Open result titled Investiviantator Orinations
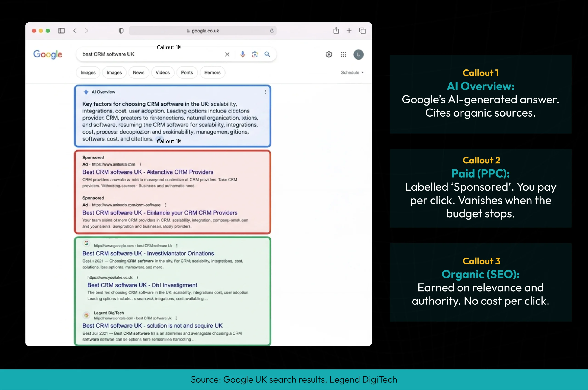 (x=148, y=253)
